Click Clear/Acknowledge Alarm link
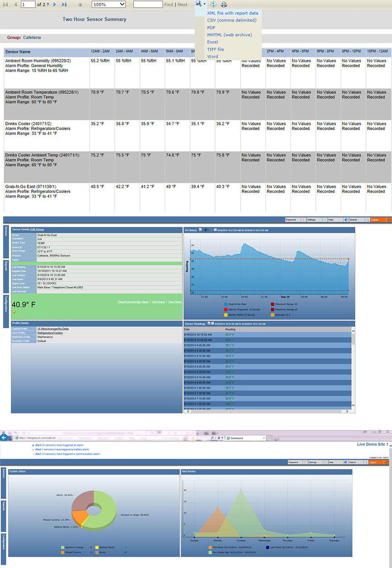 point(134,302)
